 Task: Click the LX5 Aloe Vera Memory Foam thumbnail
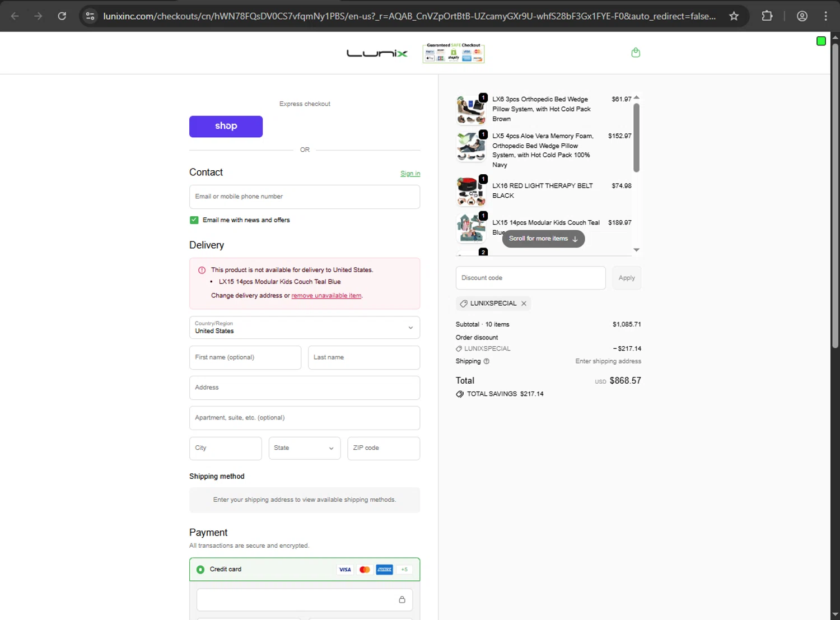pos(471,146)
